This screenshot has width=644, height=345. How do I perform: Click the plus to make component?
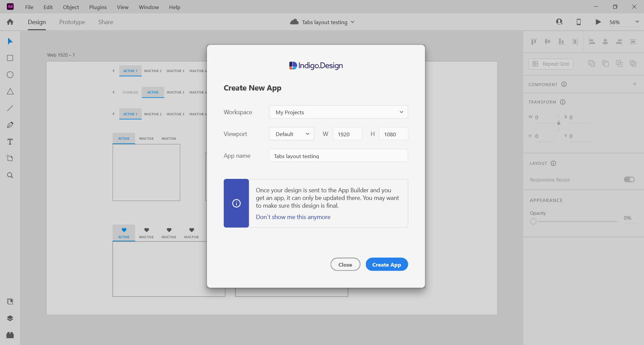635,84
